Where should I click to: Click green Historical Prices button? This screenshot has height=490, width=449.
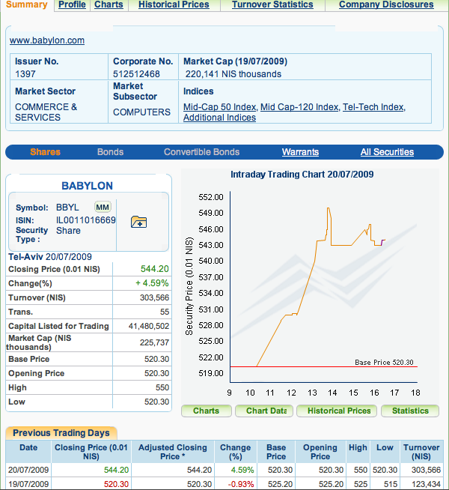[337, 411]
